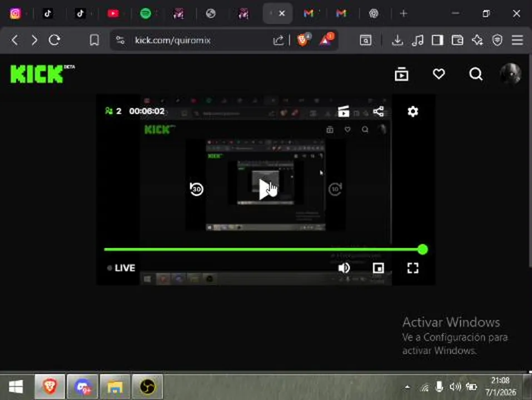Open OBS Studio from the taskbar

147,387
